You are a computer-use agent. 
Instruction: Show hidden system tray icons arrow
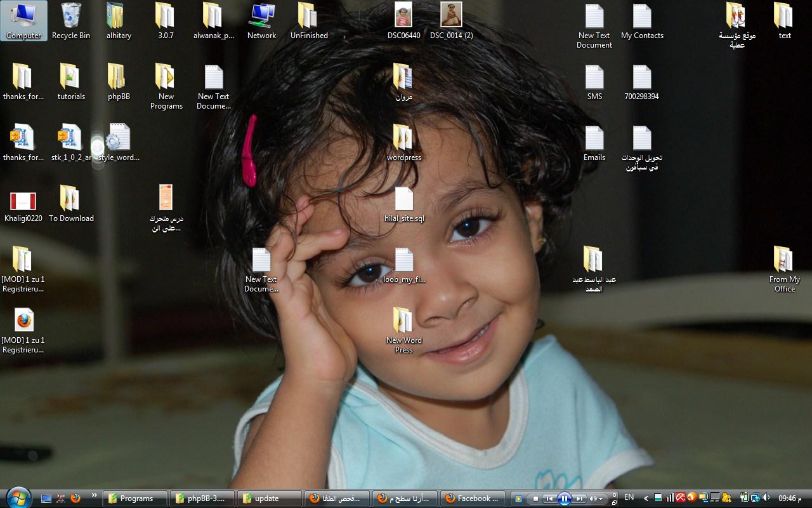[646, 498]
